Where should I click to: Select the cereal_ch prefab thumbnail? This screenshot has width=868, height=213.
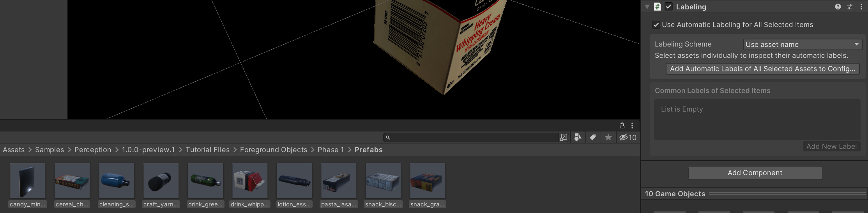[x=72, y=181]
